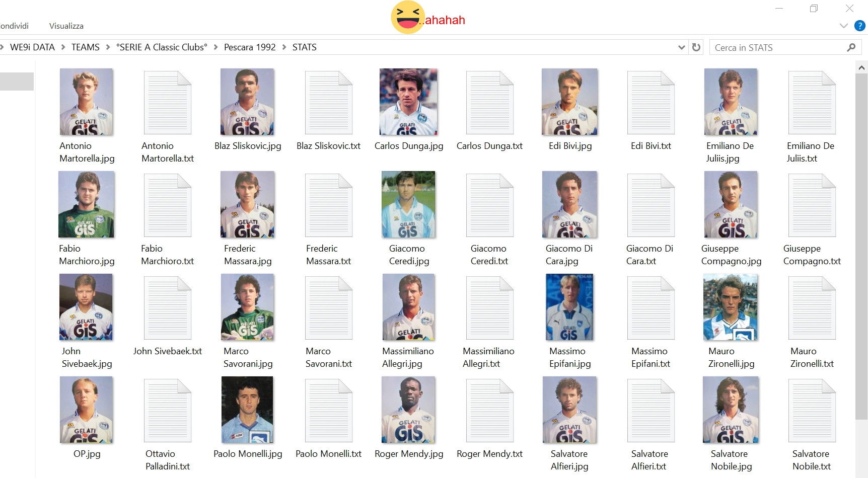Open the address bar history dropdown arrow
Screen dimensions: 868x478
(x=682, y=47)
